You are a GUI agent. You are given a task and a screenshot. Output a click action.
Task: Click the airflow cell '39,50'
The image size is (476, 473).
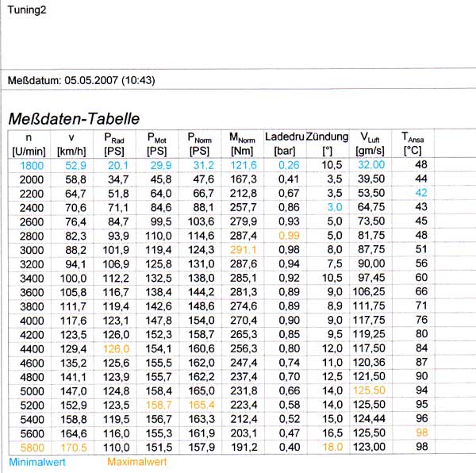pos(371,179)
